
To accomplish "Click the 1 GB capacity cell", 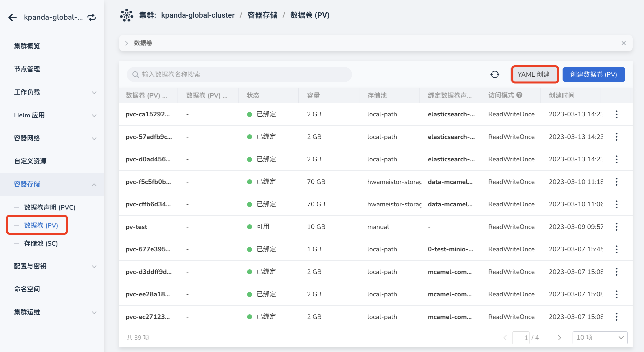I will 314,249.
